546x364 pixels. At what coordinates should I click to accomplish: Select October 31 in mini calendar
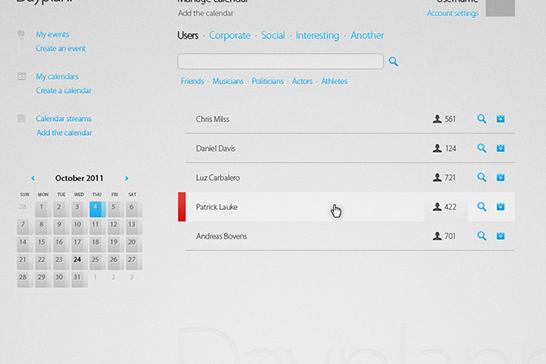click(79, 279)
